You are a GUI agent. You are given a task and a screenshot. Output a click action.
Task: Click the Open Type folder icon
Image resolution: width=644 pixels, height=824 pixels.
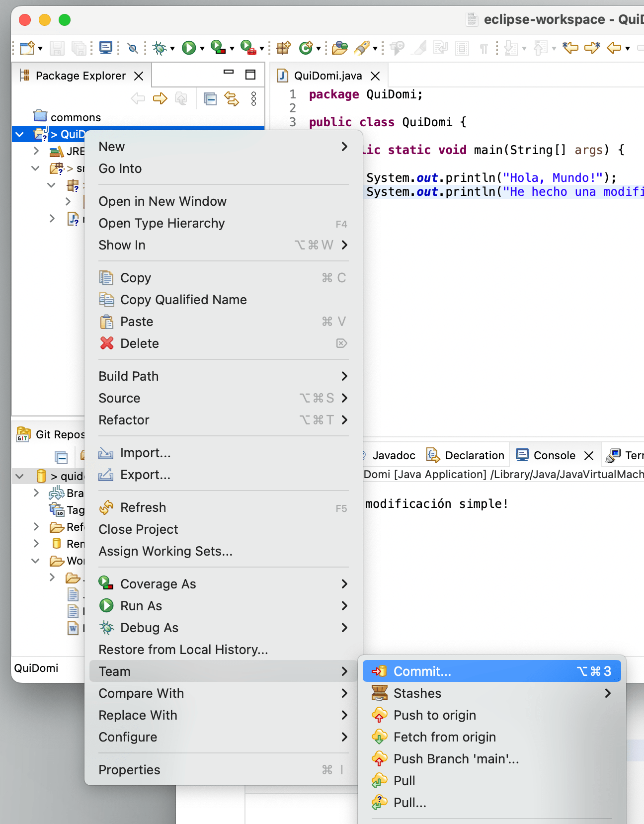340,48
